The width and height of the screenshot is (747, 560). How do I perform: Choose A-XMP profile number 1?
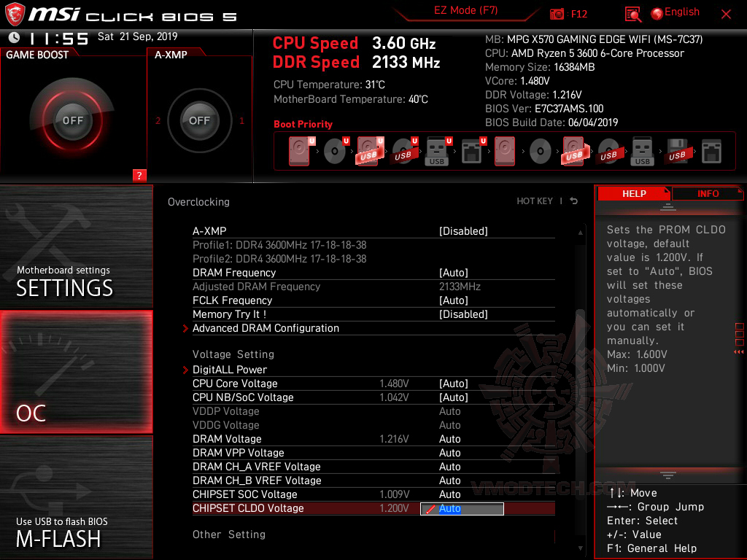click(x=241, y=120)
